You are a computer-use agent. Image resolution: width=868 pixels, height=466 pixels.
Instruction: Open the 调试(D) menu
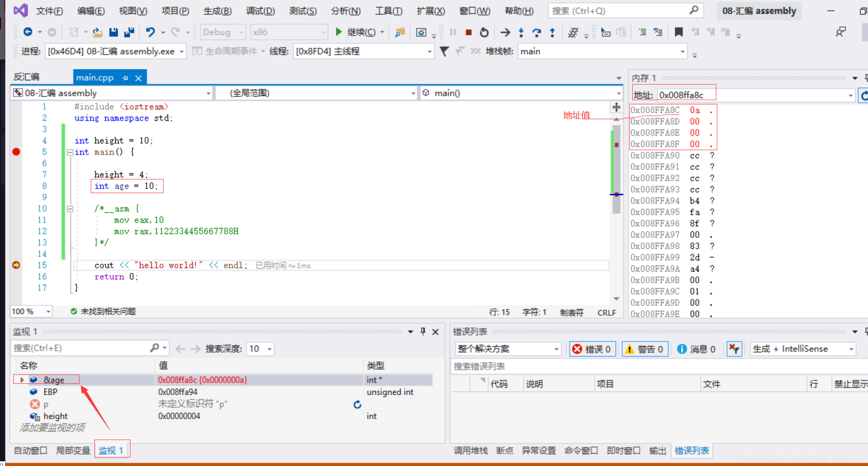pyautogui.click(x=260, y=11)
